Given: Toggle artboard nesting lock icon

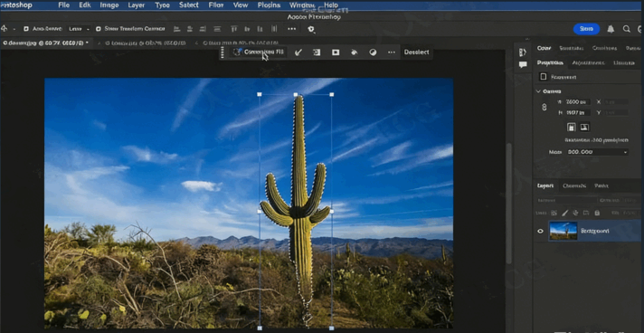Looking at the screenshot, I should (x=586, y=213).
